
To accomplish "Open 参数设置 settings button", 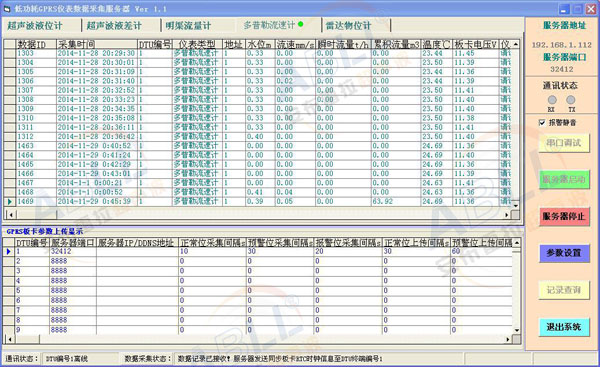I will click(x=564, y=253).
